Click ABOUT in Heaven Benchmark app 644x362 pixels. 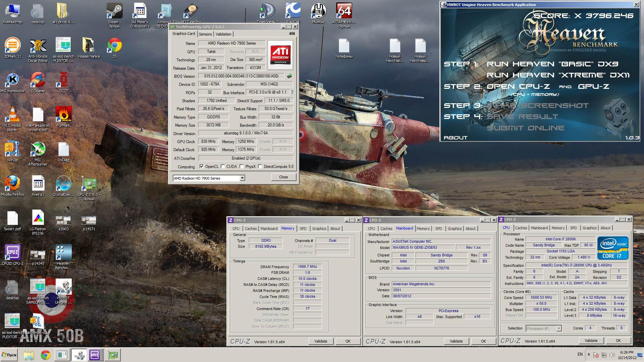point(455,137)
